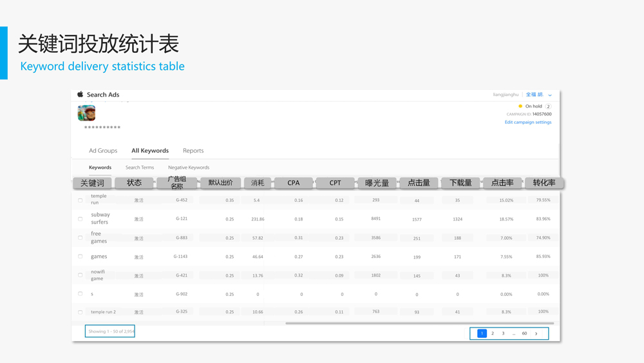Click the horizontal scrollbar under the table
Image resolution: width=644 pixels, height=363 pixels.
[x=419, y=323]
